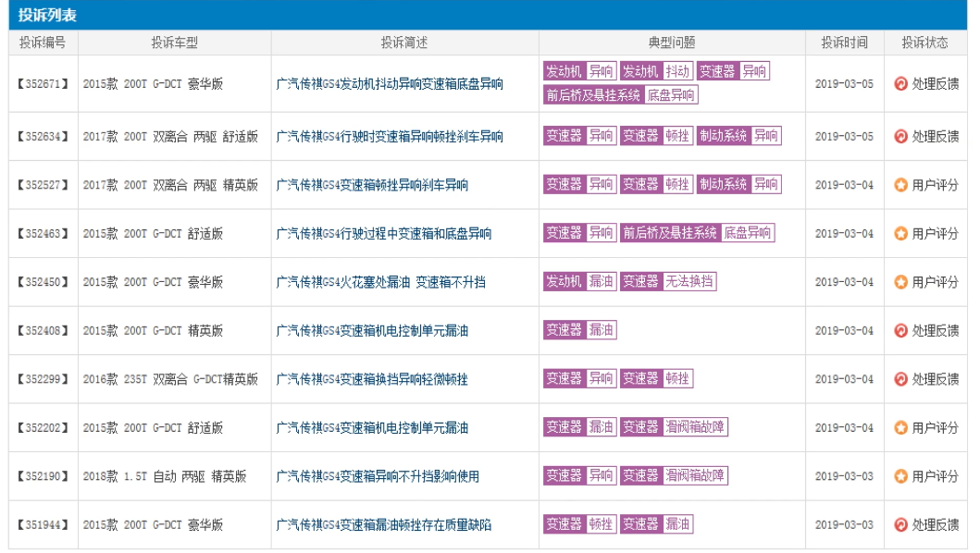Click the 典型问题 column header

pos(672,43)
